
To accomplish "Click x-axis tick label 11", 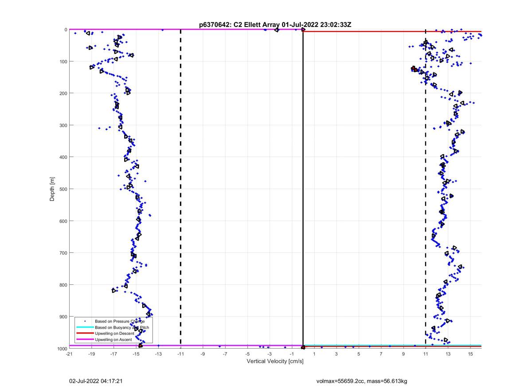I will (x=426, y=354).
